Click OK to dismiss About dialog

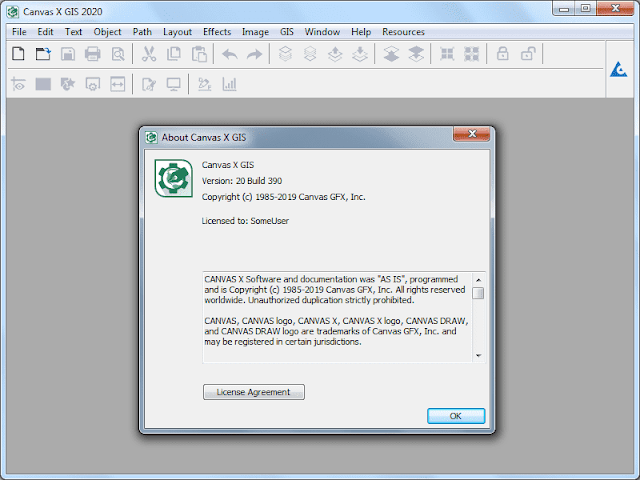pos(456,416)
